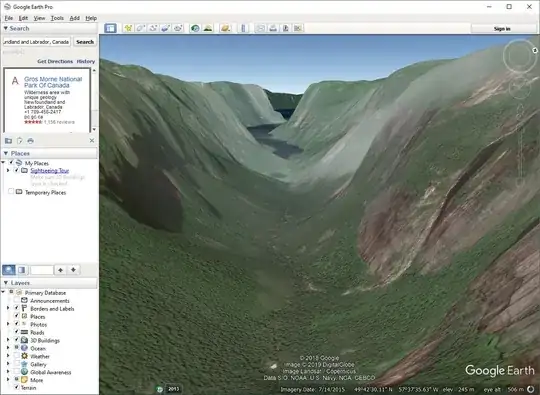Click the Search button
The width and height of the screenshot is (540, 395).
tap(85, 42)
